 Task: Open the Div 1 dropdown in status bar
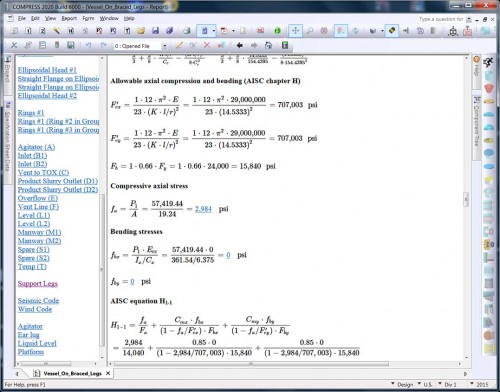[x=447, y=384]
